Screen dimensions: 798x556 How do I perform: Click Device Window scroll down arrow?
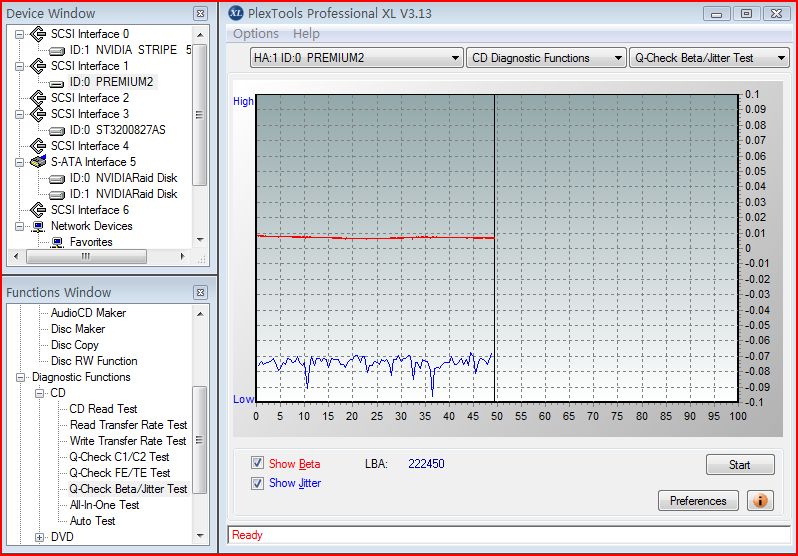click(x=200, y=240)
